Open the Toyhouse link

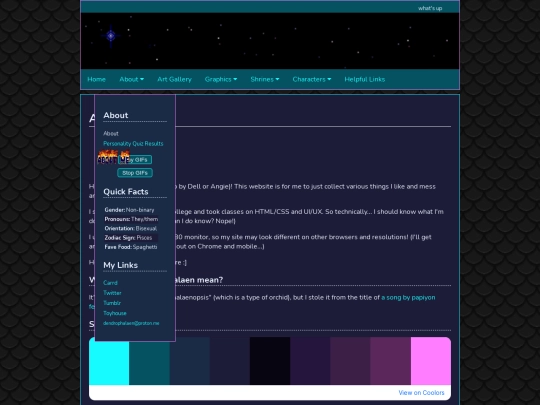115,313
